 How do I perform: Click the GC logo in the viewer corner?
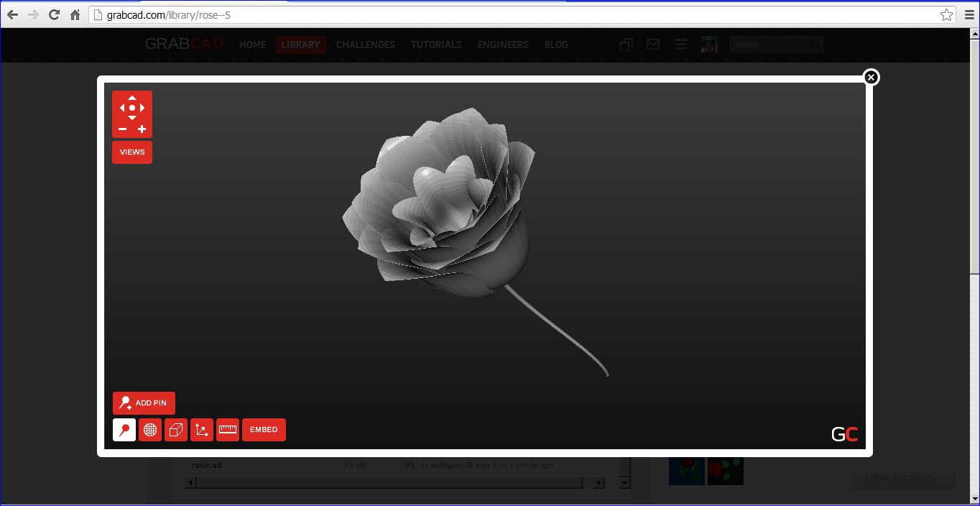844,434
